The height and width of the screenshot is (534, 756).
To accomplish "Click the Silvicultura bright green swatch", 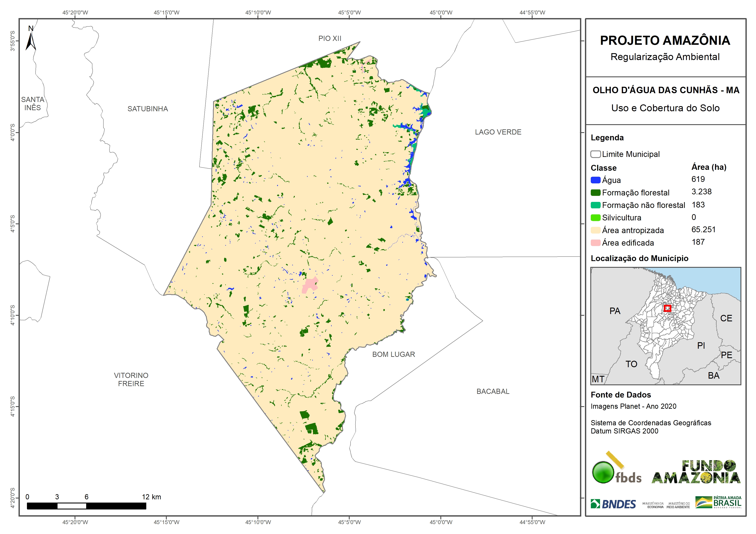I will [595, 218].
